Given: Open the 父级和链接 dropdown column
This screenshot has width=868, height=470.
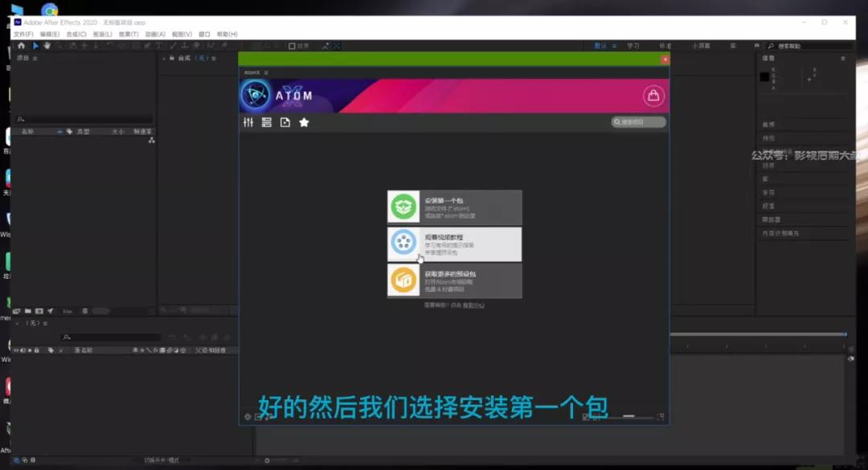Looking at the screenshot, I should click(x=210, y=349).
